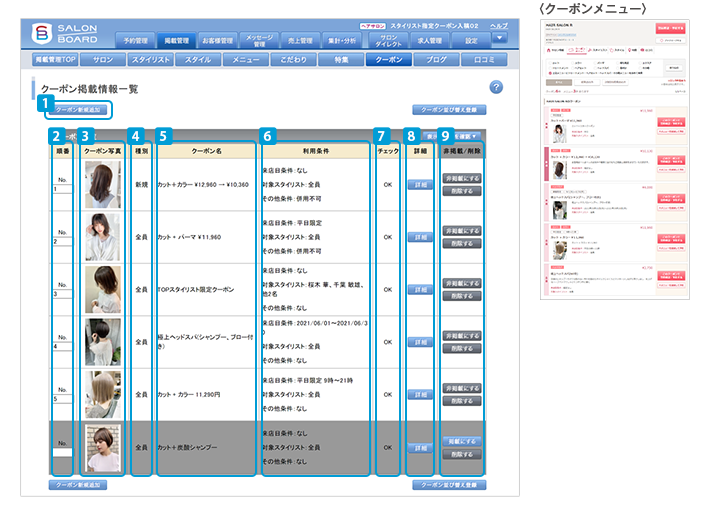Image resolution: width=710 pixels, height=524 pixels.
Task: Click 非掲載にする for coupon No.5
Action: (x=462, y=389)
